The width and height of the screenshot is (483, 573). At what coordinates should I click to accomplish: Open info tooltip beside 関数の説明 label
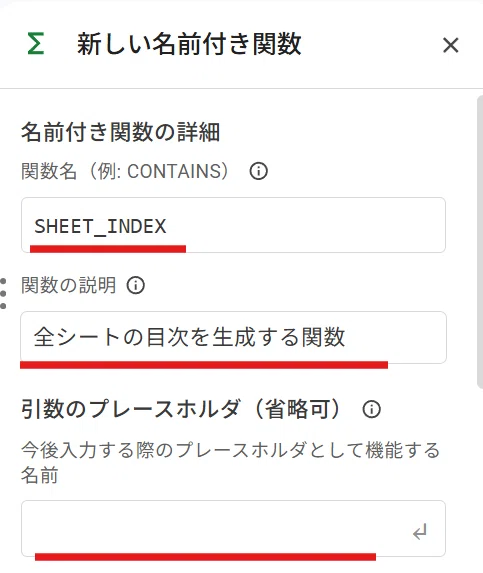[x=136, y=285]
